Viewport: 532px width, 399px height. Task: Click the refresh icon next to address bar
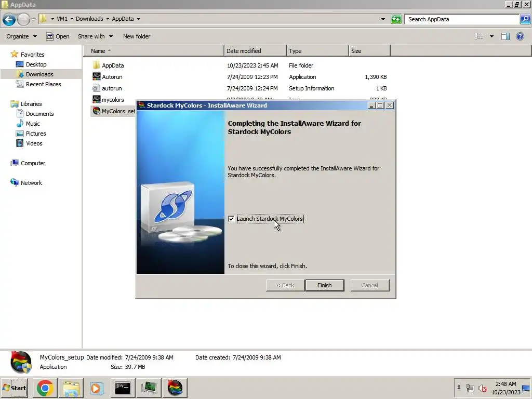point(396,19)
